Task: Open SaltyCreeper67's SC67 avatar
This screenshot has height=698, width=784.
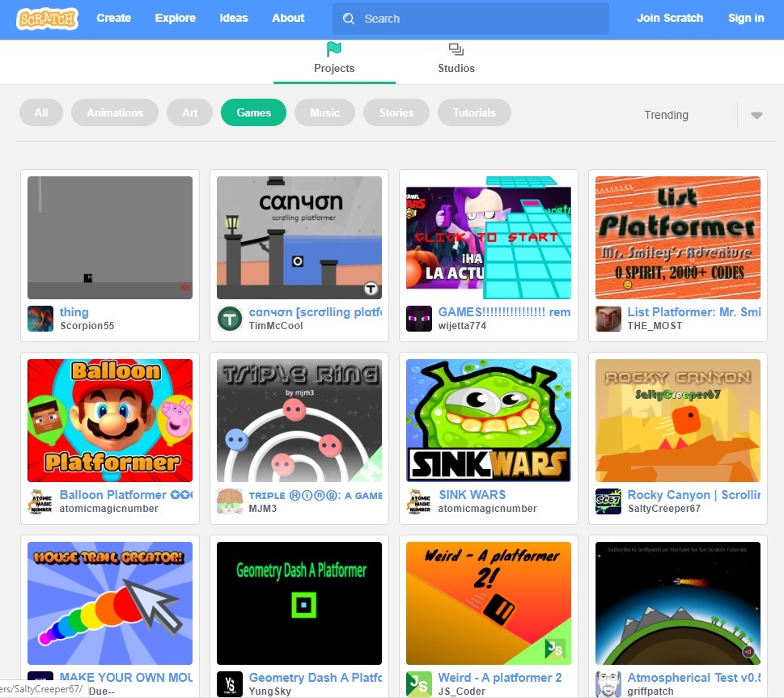Action: (608, 501)
